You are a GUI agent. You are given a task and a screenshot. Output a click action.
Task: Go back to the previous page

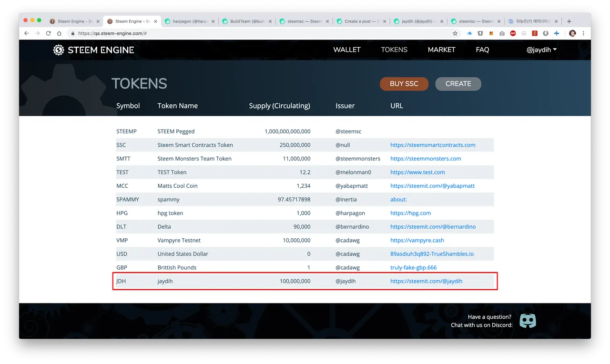point(27,33)
